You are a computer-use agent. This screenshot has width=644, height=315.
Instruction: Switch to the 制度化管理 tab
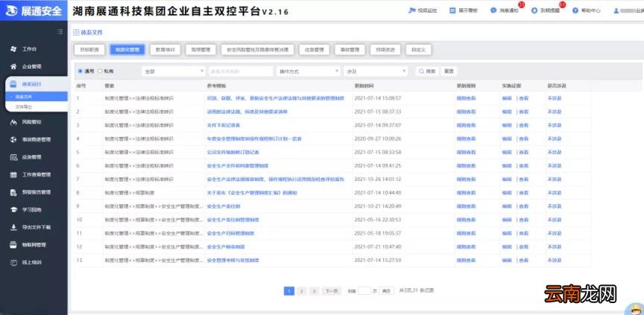[127, 50]
